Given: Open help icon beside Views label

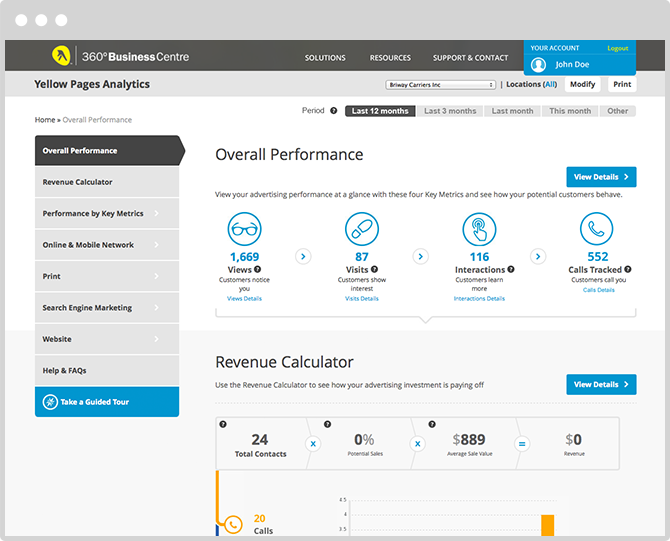Looking at the screenshot, I should (x=257, y=269).
